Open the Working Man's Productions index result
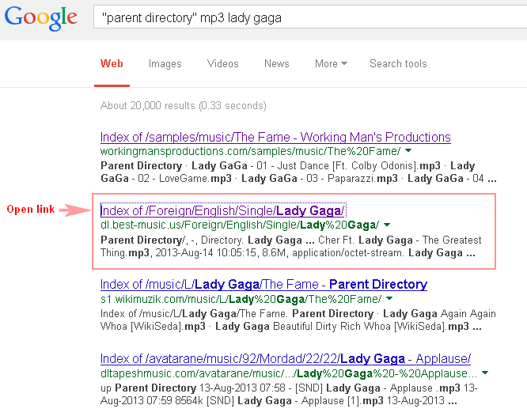The height and width of the screenshot is (420, 527). (x=275, y=137)
